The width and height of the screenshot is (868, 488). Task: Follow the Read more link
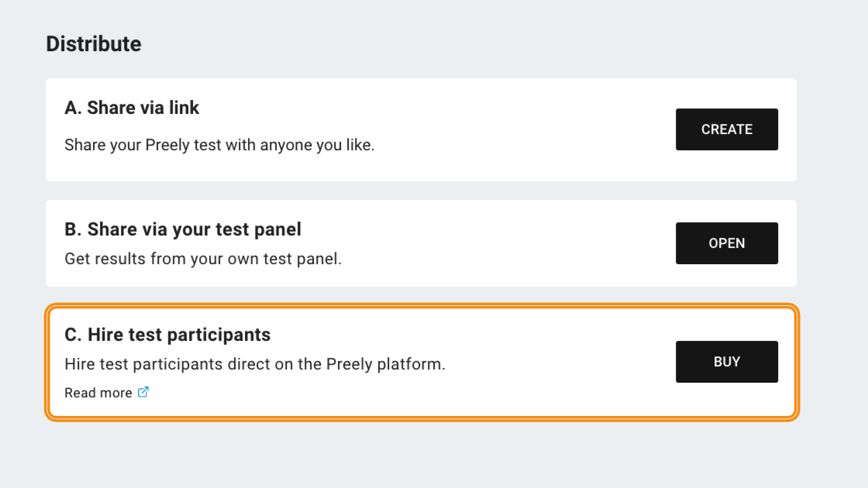(98, 393)
